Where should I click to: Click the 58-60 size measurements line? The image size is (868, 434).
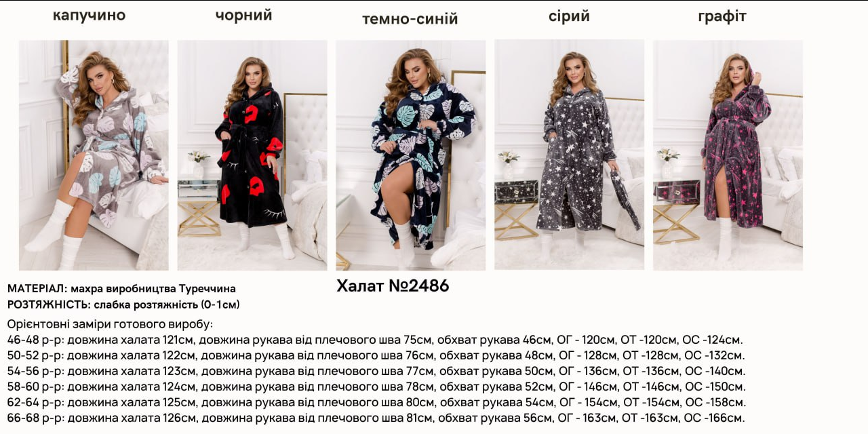coord(376,387)
